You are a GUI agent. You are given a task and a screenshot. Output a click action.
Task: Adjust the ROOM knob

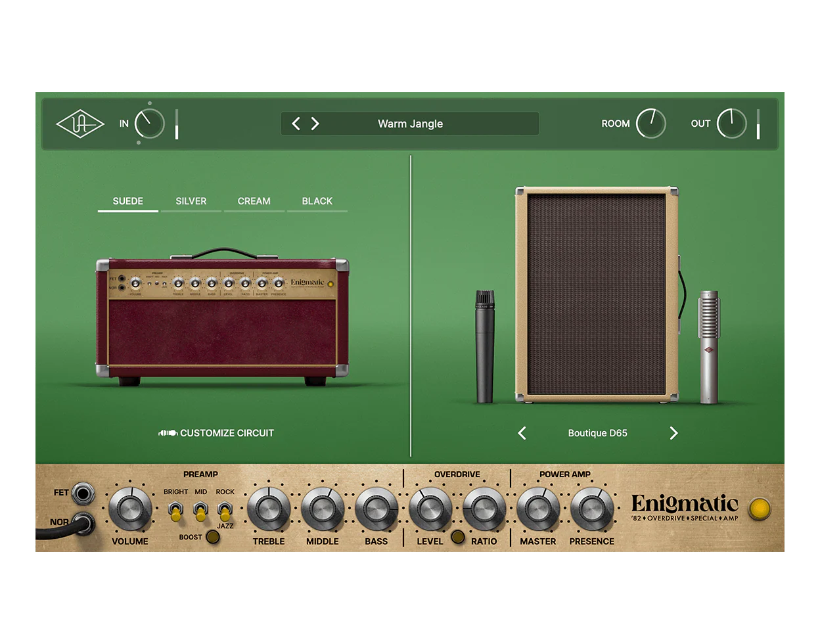650,124
